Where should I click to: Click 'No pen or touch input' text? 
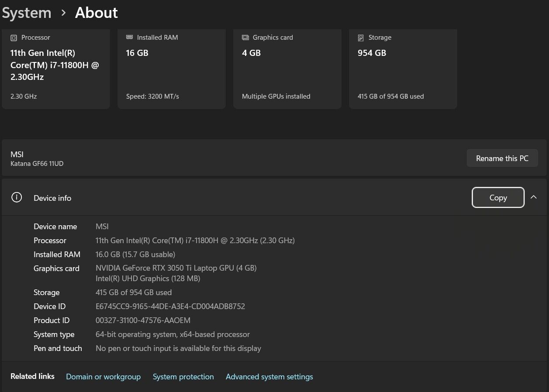tap(178, 348)
